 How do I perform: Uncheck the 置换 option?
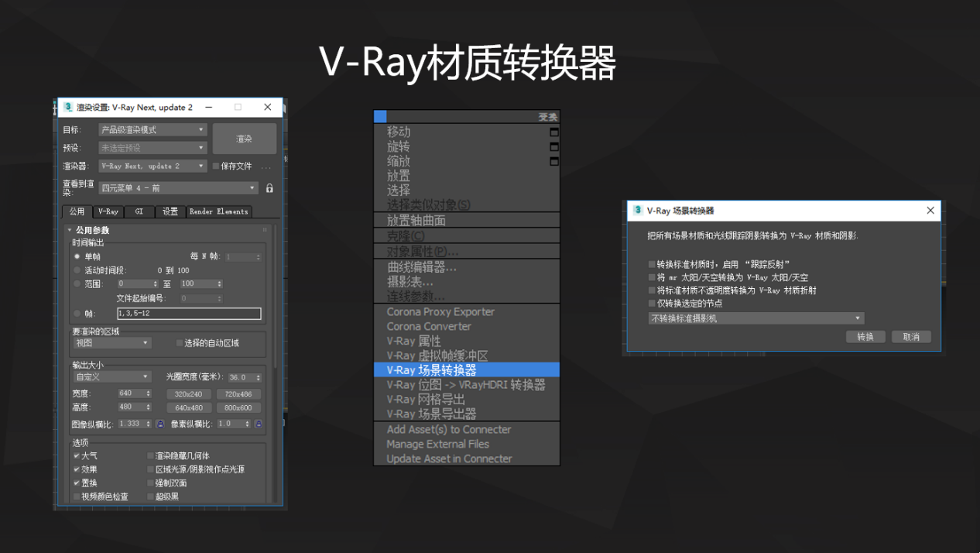click(x=77, y=483)
